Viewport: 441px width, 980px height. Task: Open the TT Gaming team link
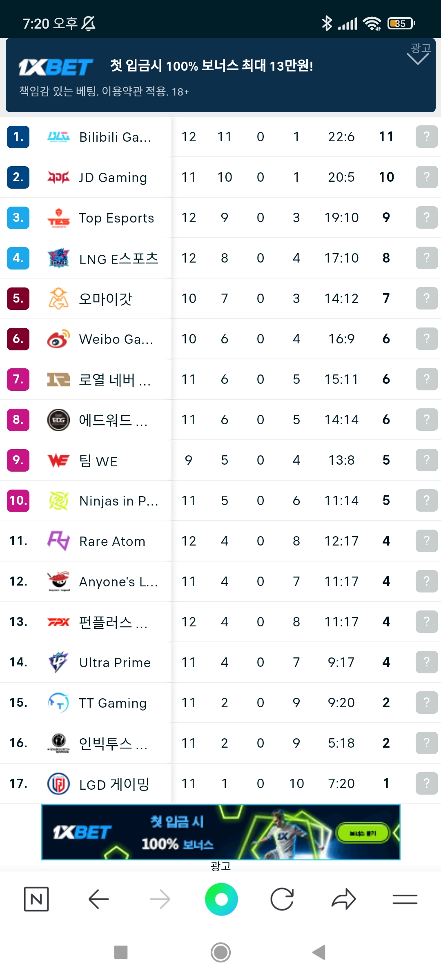click(113, 703)
